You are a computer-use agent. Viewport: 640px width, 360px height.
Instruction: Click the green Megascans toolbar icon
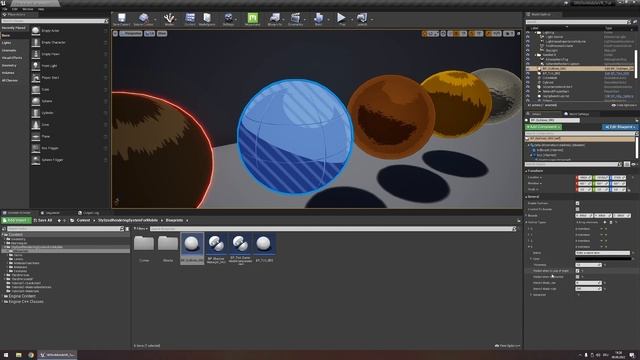(253, 19)
